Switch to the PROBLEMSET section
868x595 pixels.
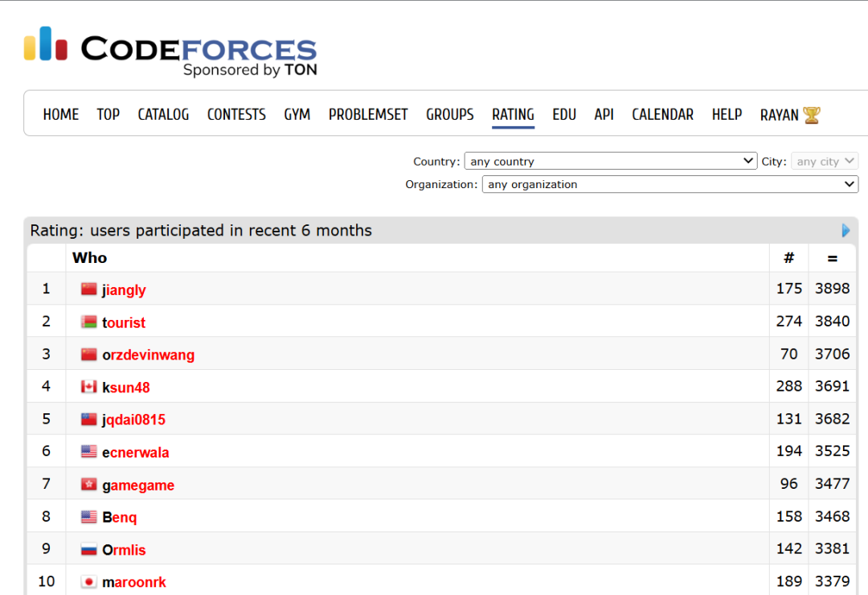coord(367,114)
